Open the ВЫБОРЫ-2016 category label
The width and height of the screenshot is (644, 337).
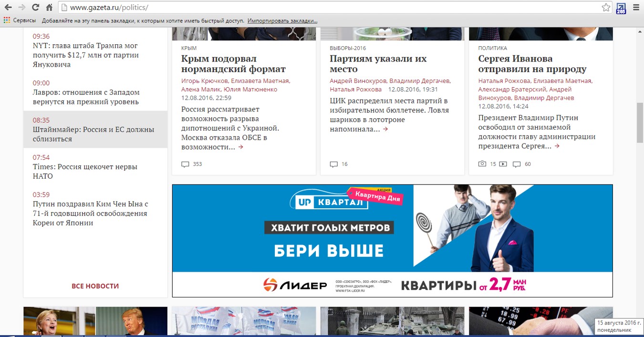click(348, 48)
